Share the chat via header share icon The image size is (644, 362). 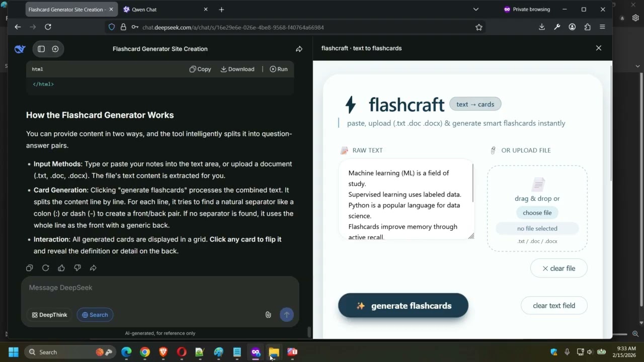[x=299, y=49]
